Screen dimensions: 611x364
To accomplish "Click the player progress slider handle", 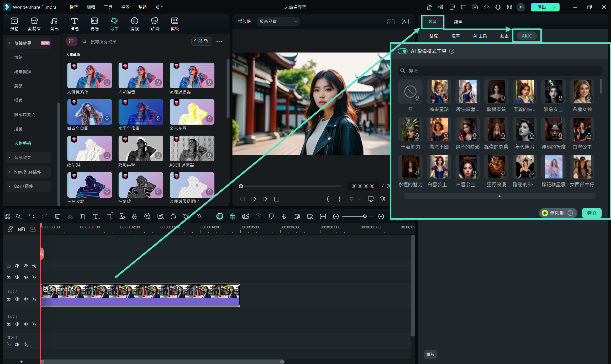I will [241, 186].
